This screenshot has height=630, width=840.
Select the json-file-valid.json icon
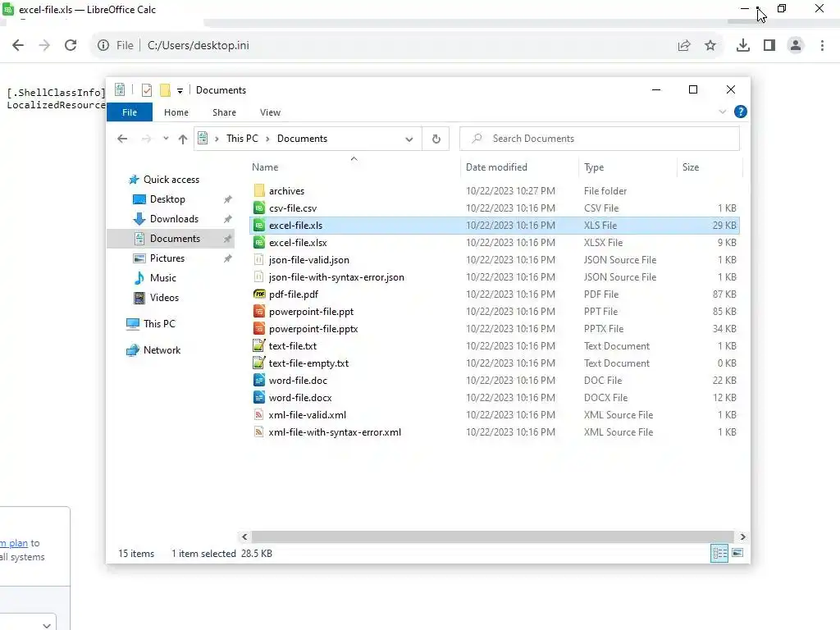tap(258, 260)
